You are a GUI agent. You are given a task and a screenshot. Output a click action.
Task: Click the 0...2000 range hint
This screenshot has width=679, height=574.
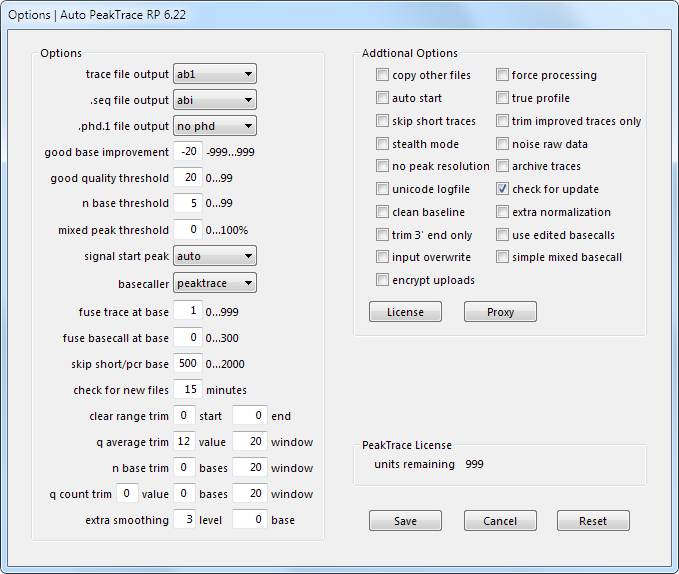tap(225, 364)
